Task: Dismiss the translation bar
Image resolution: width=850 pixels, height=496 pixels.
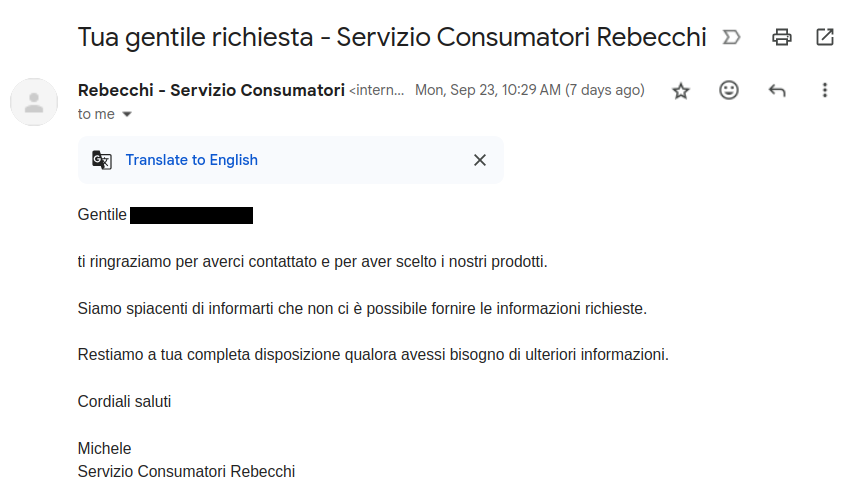Action: pyautogui.click(x=480, y=160)
